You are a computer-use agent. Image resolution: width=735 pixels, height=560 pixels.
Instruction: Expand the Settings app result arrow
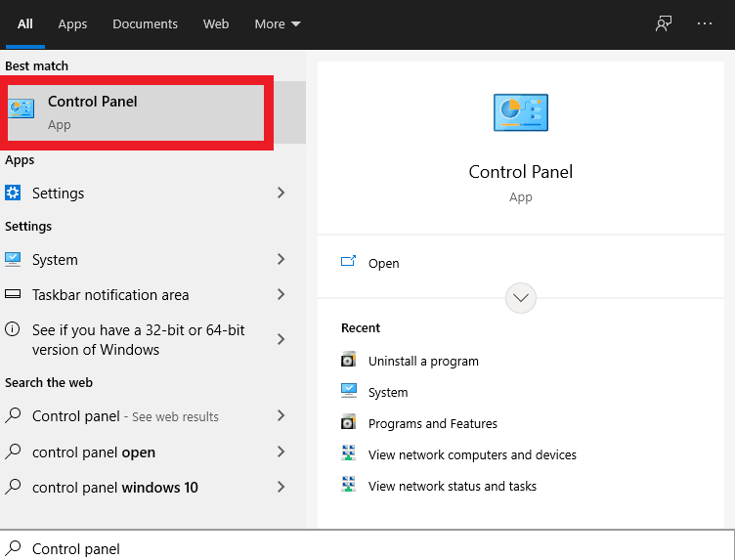[x=281, y=193]
